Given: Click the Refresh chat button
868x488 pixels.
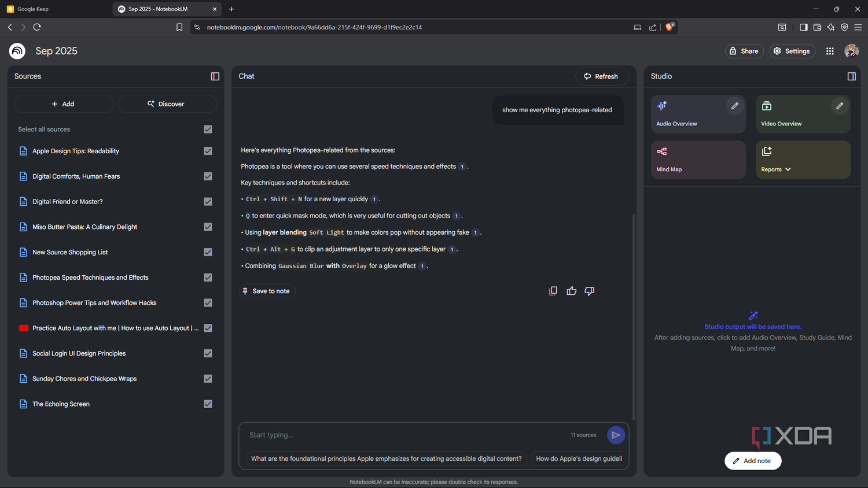Looking at the screenshot, I should click(602, 76).
